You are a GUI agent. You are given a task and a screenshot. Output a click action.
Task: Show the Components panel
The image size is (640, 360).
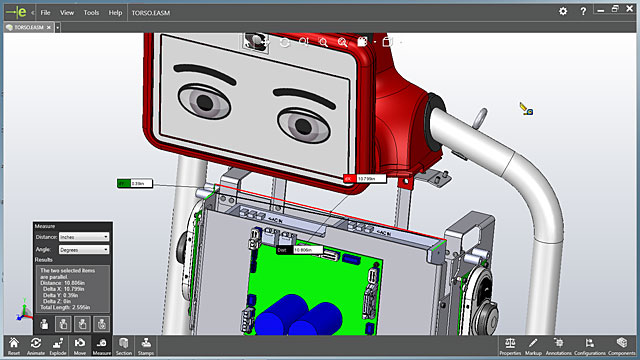pos(622,346)
